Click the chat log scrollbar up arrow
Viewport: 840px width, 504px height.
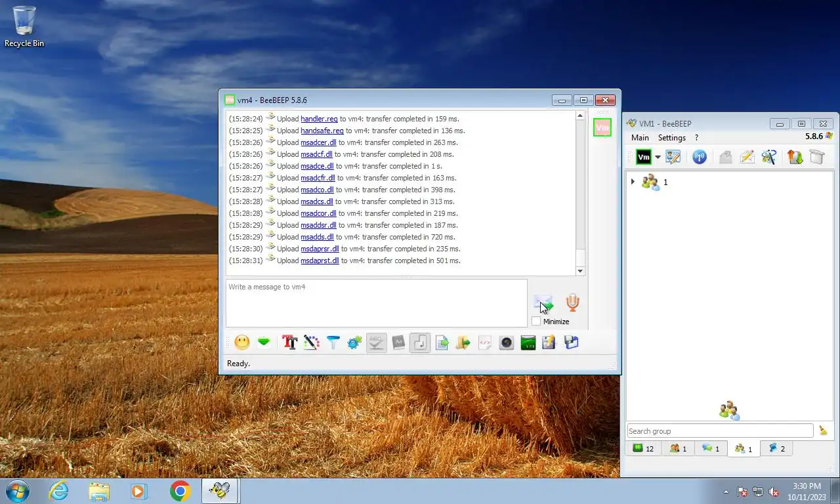pos(580,115)
